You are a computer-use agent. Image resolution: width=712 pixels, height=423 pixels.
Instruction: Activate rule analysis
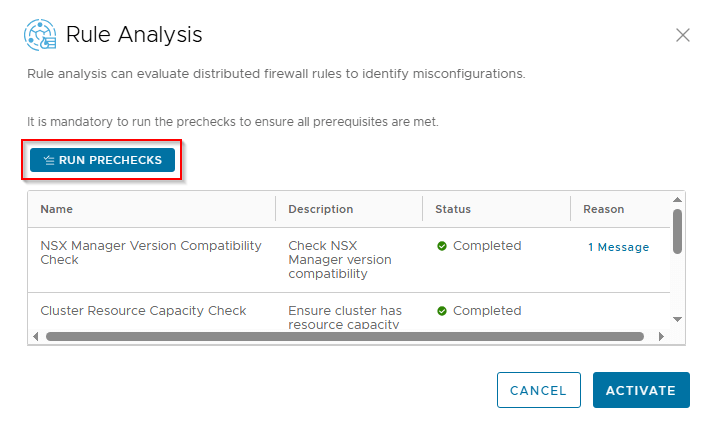(641, 390)
